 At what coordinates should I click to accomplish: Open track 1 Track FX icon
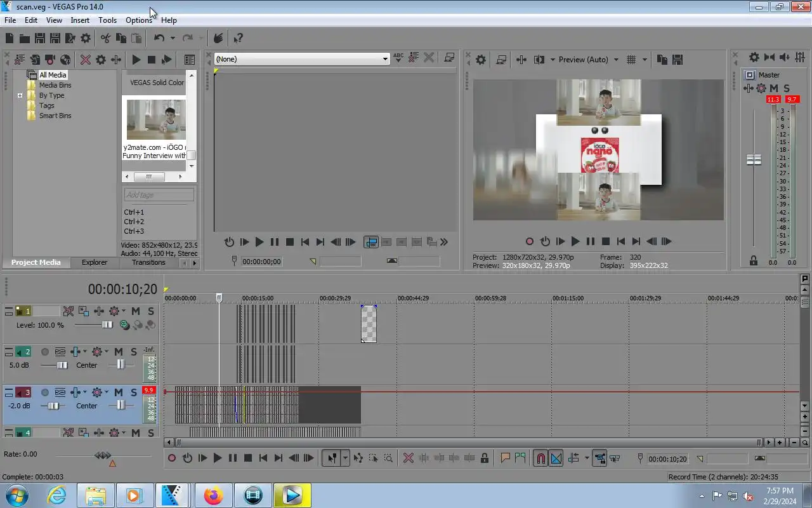click(99, 311)
